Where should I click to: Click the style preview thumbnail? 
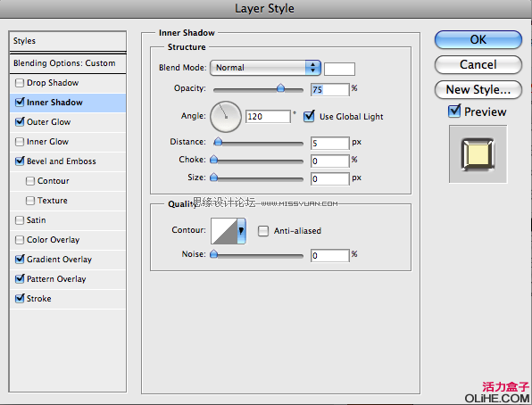pos(478,154)
